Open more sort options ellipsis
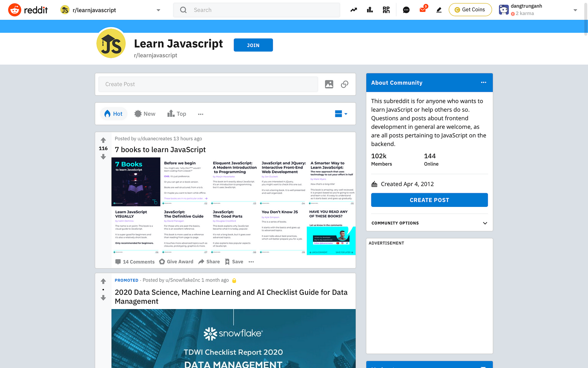This screenshot has height=368, width=588. pyautogui.click(x=201, y=114)
